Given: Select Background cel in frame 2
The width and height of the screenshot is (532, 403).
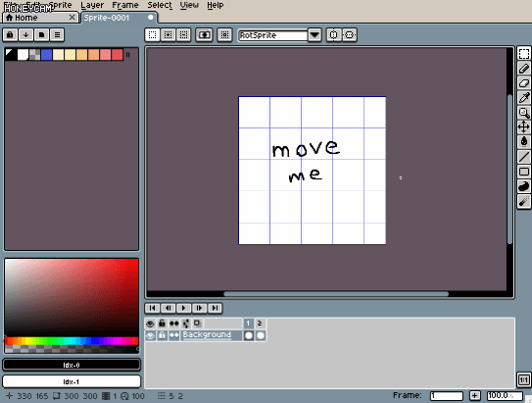Looking at the screenshot, I should coord(261,335).
